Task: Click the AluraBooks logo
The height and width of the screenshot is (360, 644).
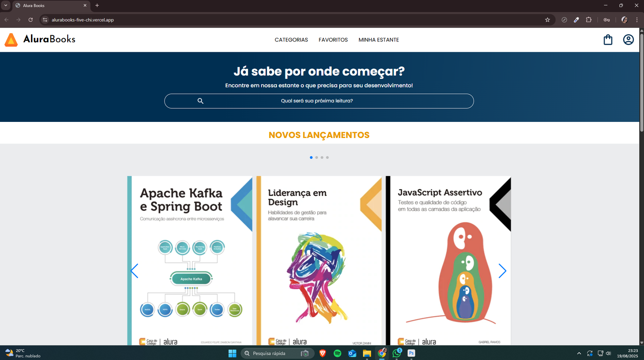Action: pyautogui.click(x=40, y=39)
